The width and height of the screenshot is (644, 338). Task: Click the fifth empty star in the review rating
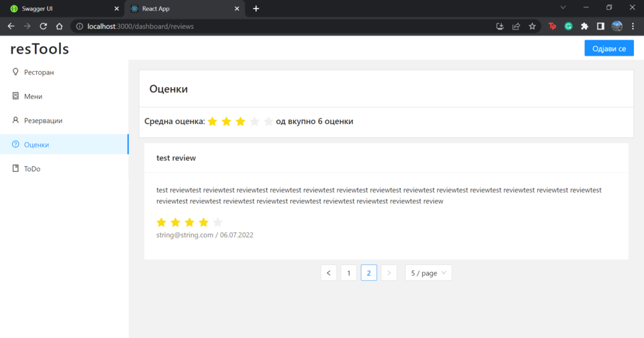[217, 222]
